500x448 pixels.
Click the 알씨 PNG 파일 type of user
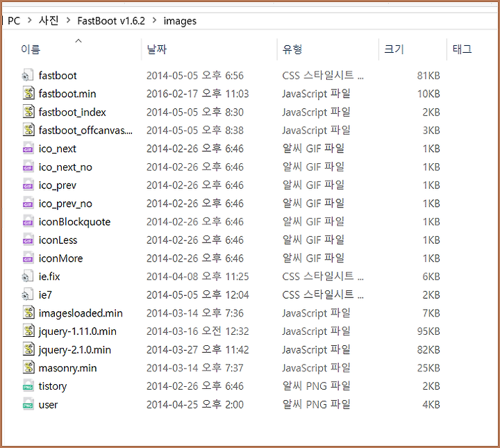(316, 404)
